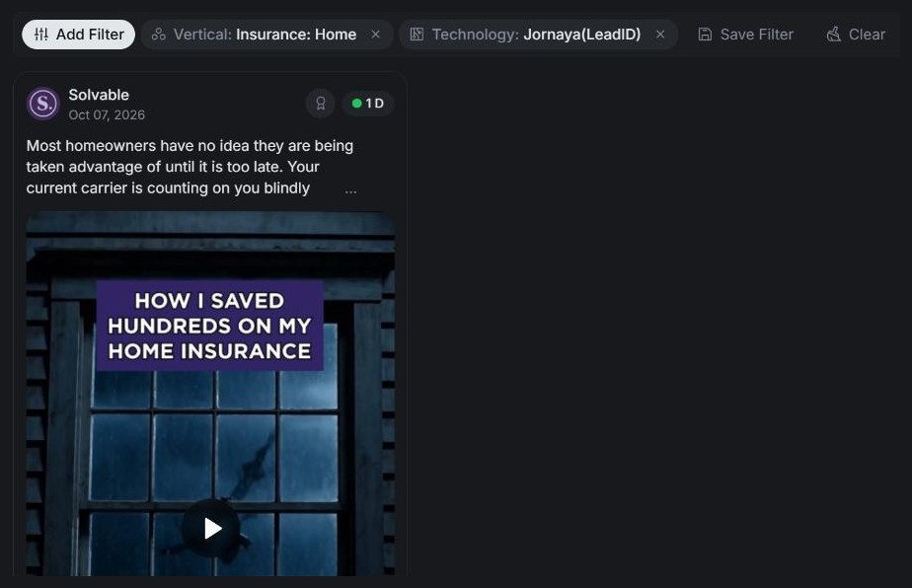Viewport: 912px width, 588px height.
Task: Click the Add Filter button
Action: tap(79, 35)
